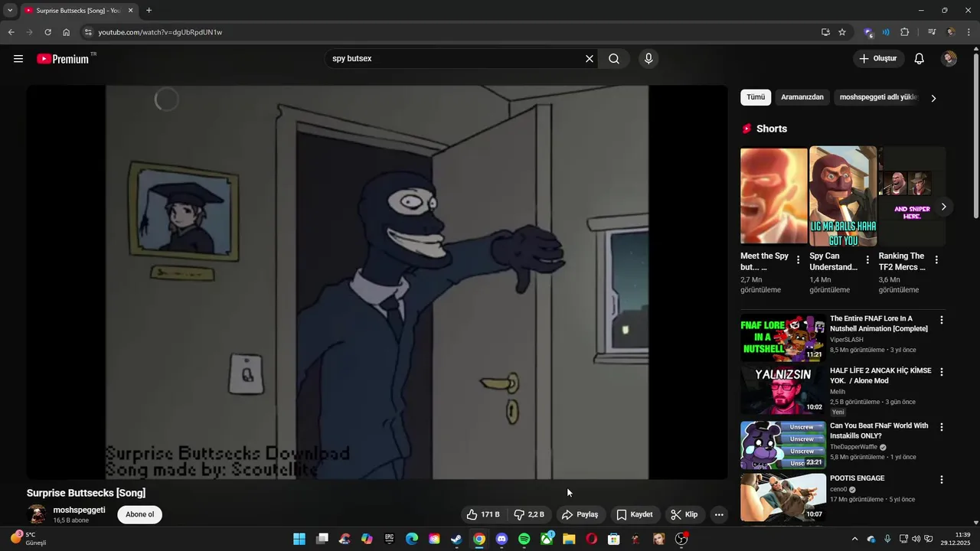Viewport: 980px width, 551px height.
Task: Open options for Ranking The TF2 Mercs short
Action: pyautogui.click(x=936, y=260)
